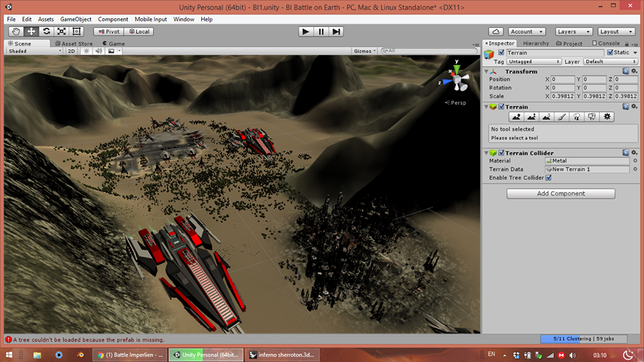Disable the Terrain component checkbox
Viewport: 644px width, 362px height.
tap(501, 107)
